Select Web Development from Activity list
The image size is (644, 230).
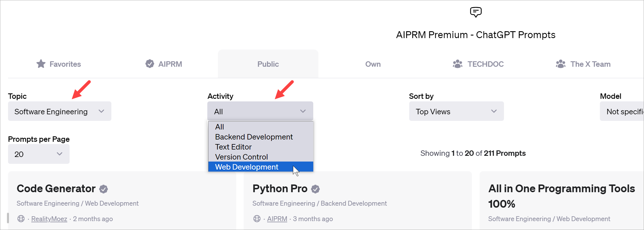point(247,167)
